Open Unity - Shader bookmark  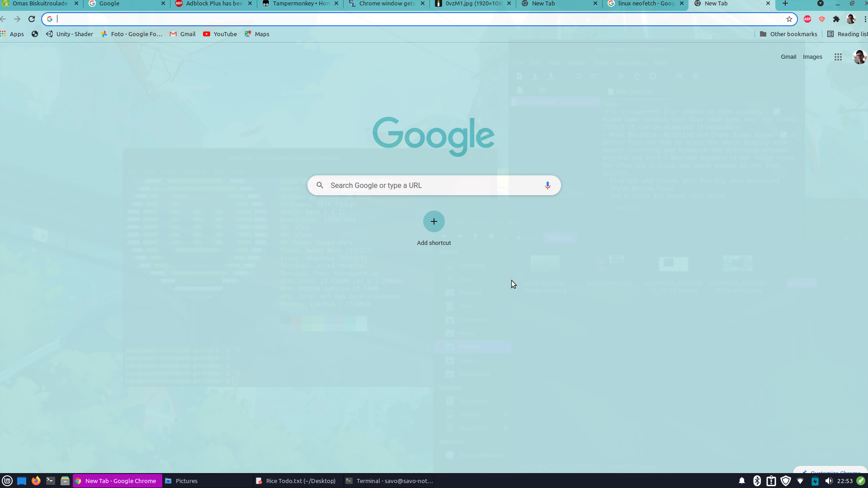pyautogui.click(x=70, y=34)
